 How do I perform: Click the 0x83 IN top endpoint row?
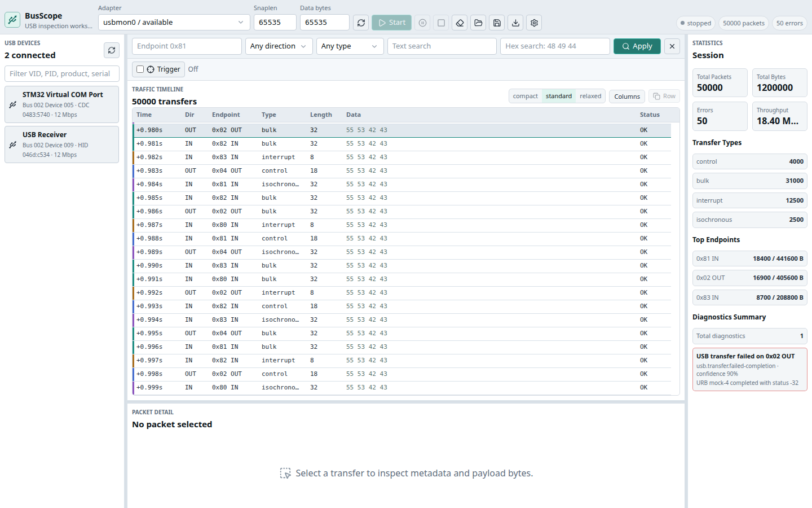tap(749, 297)
